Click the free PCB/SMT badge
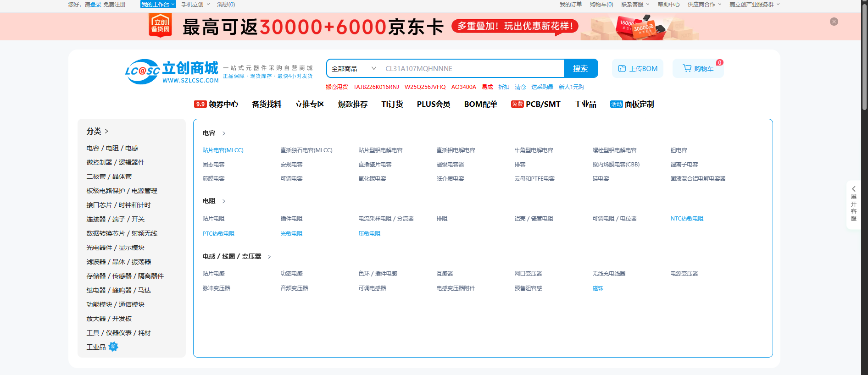 point(517,104)
